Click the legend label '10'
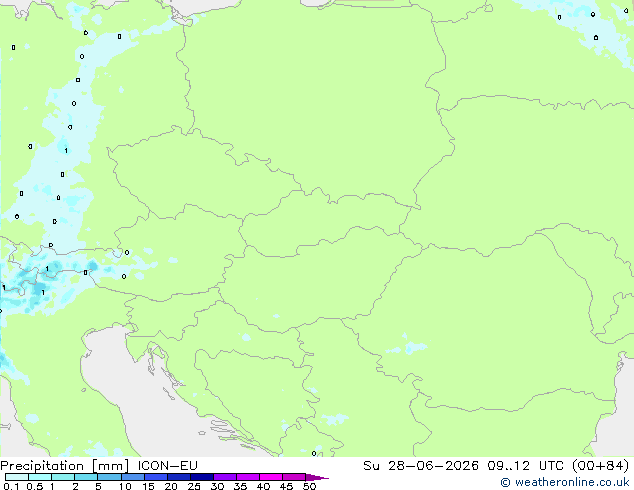 (x=125, y=486)
